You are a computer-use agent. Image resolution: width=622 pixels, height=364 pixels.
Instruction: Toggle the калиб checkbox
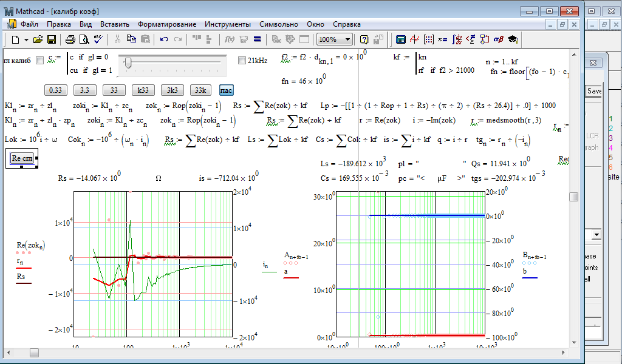40,60
